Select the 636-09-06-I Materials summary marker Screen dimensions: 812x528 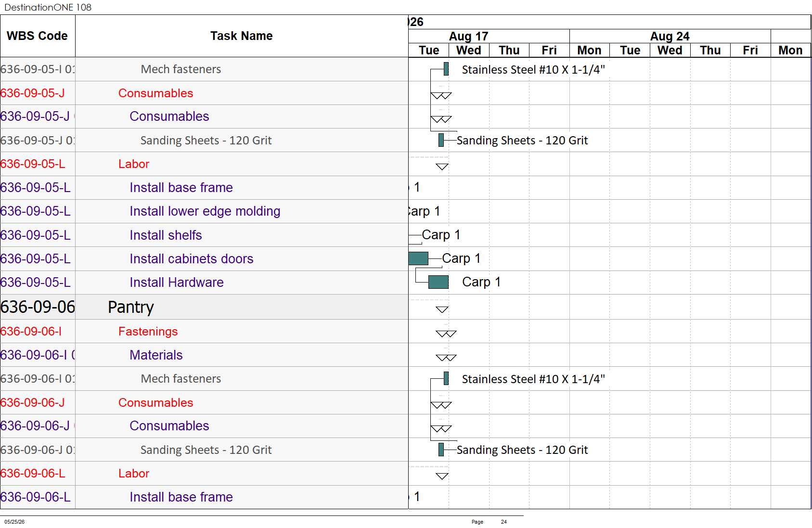(x=446, y=358)
